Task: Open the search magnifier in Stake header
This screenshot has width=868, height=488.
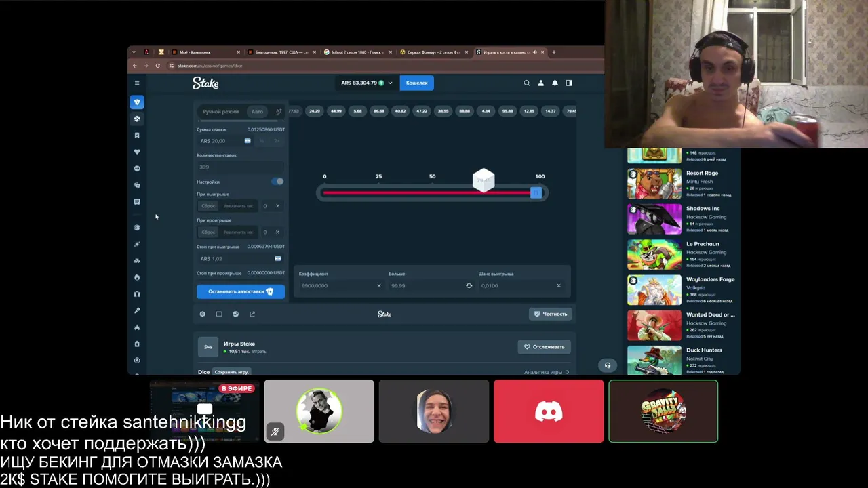Action: pos(526,83)
